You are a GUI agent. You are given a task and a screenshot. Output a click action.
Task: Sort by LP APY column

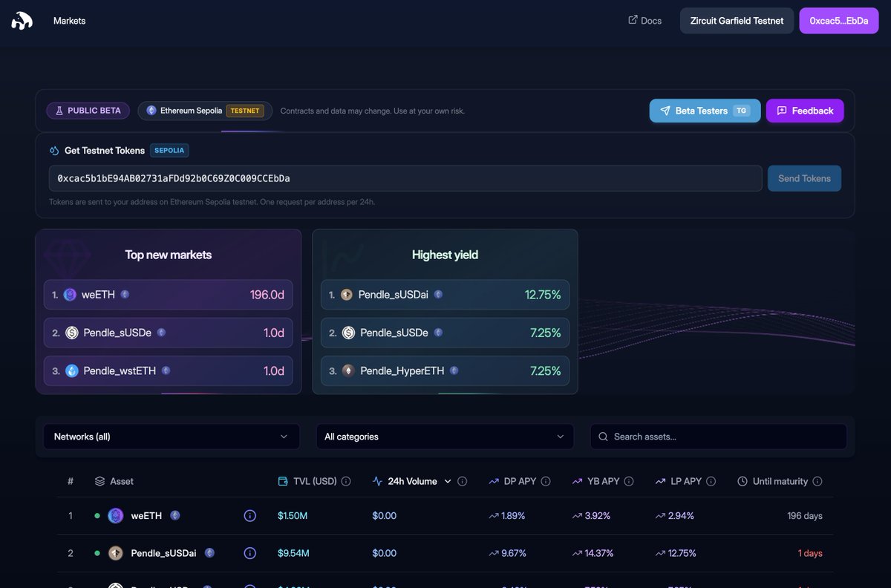point(679,481)
